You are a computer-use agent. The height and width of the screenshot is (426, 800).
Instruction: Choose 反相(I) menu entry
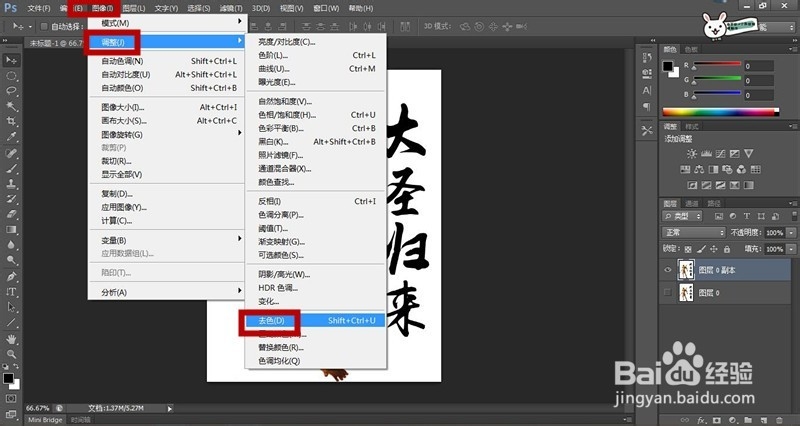click(315, 201)
